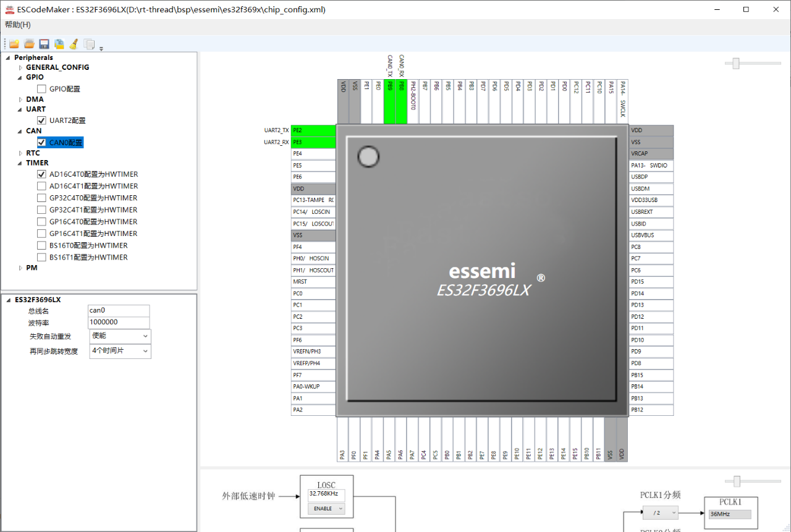Viewport: 791px width, 532px height.
Task: Toggle the GPIO配置 checkbox
Action: [41, 89]
